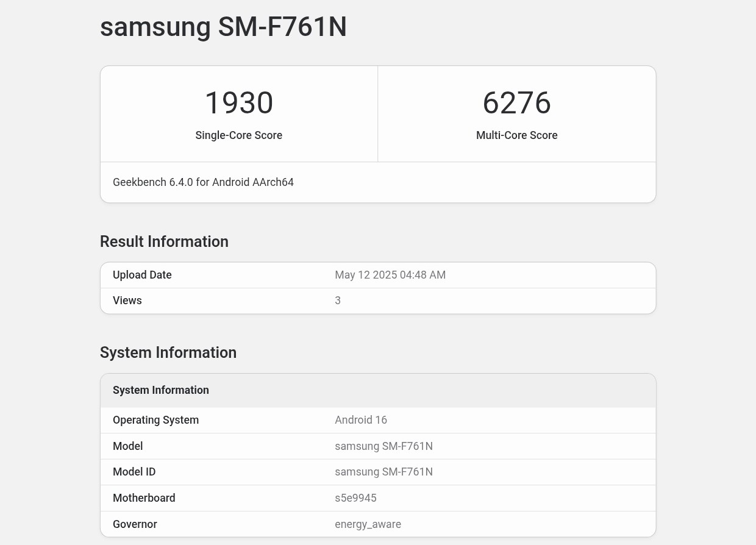Select the Multi-Core Score label

click(516, 135)
